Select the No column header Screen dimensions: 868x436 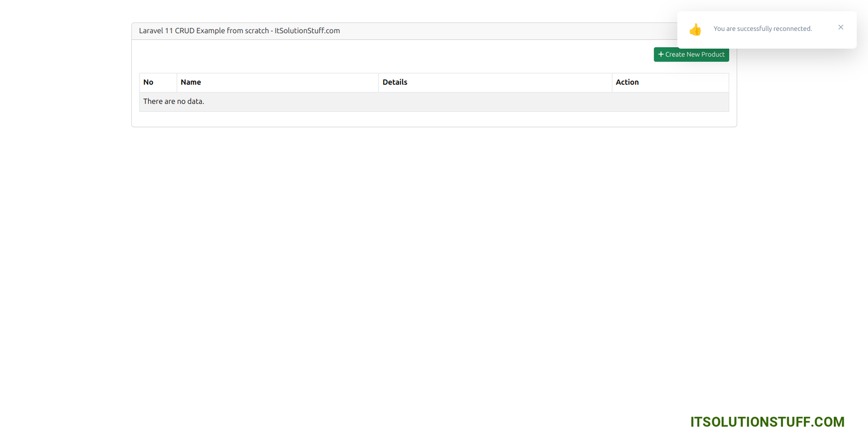tap(148, 83)
